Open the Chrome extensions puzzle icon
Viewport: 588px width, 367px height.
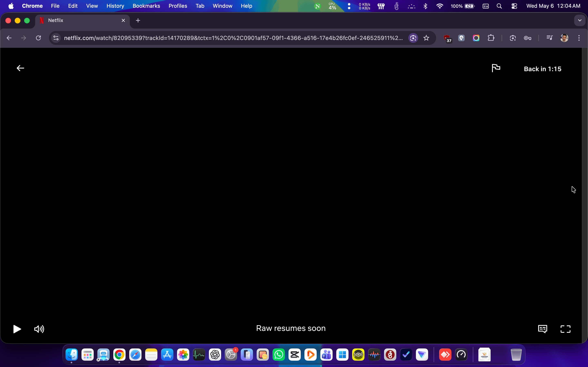pyautogui.click(x=491, y=38)
